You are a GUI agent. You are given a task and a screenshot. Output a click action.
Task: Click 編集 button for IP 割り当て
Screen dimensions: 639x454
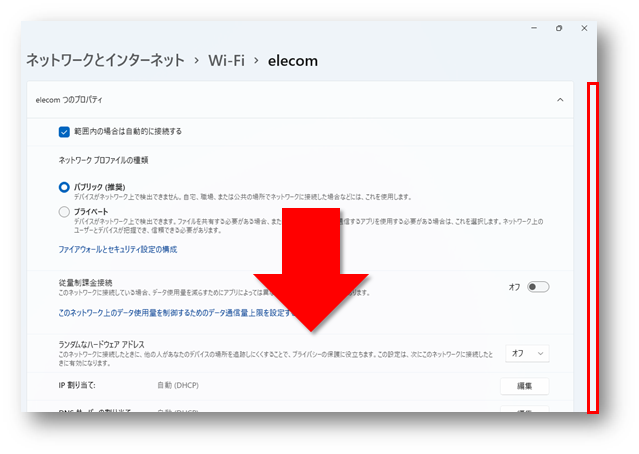[x=524, y=386]
